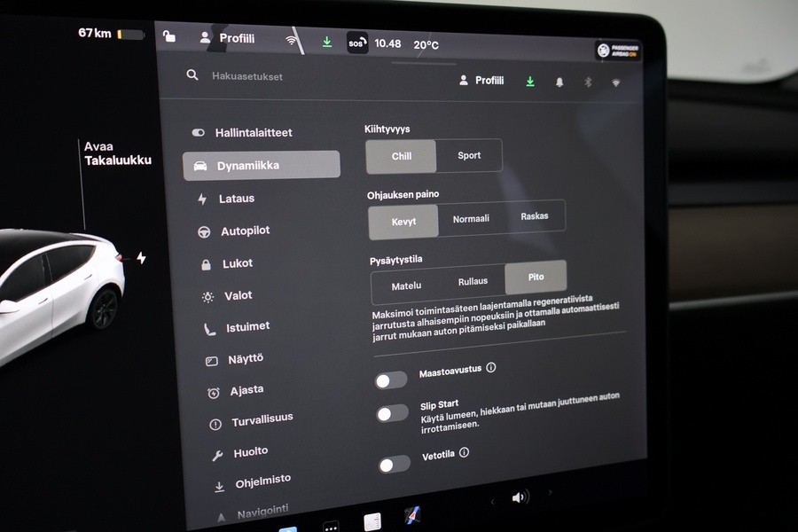Tap green software download icon beside Profiili header
The width and height of the screenshot is (798, 532).
(530, 82)
